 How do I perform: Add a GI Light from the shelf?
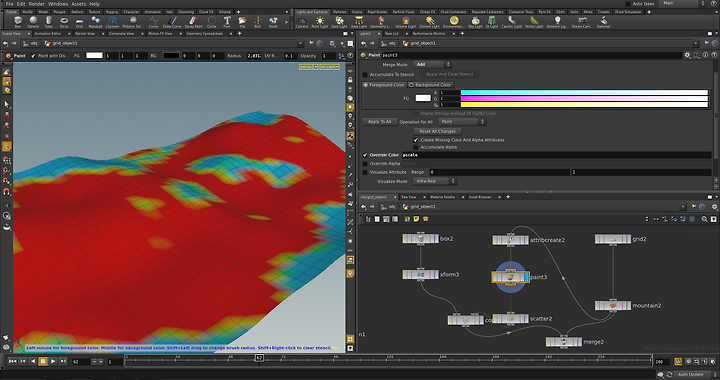click(492, 22)
